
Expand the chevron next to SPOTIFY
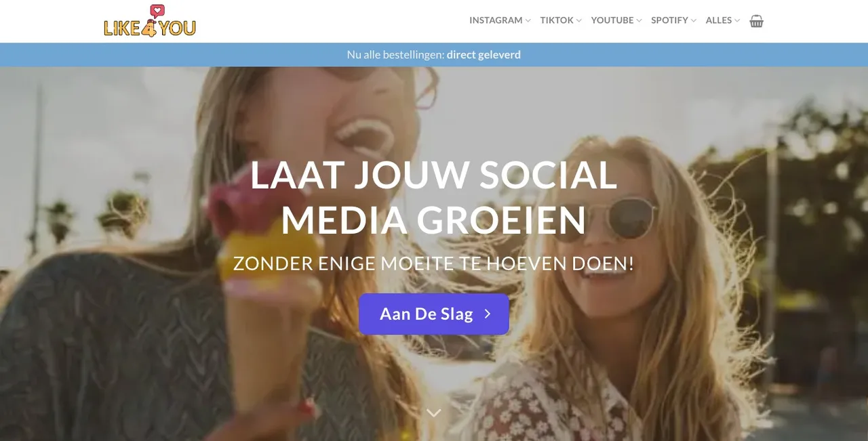[x=693, y=21]
